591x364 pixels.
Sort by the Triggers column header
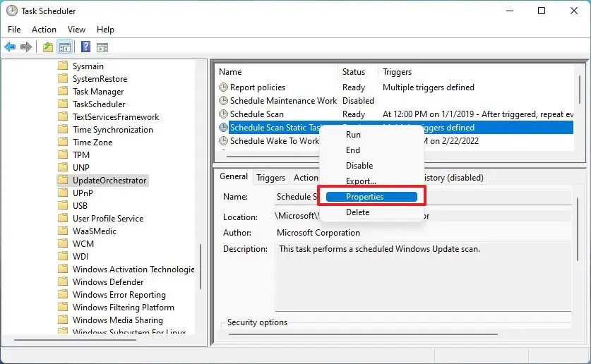click(476, 72)
